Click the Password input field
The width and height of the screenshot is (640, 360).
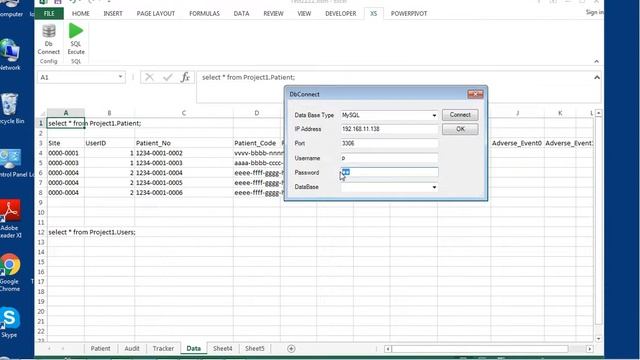click(389, 173)
